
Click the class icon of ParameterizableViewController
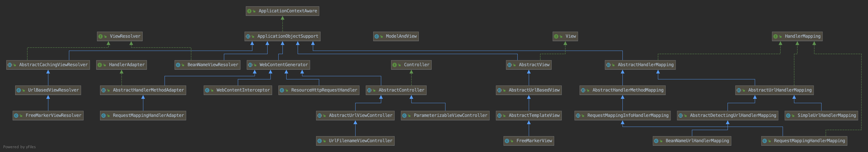(x=405, y=116)
